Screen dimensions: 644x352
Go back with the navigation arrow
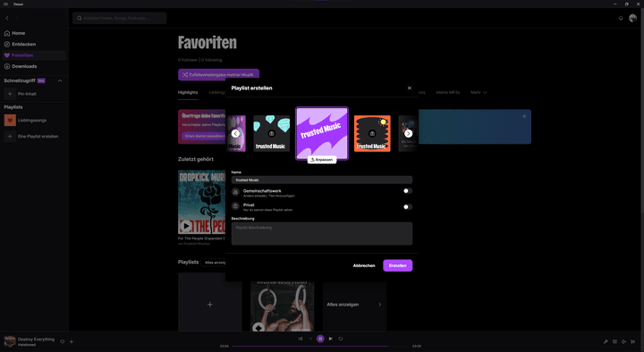[x=7, y=18]
